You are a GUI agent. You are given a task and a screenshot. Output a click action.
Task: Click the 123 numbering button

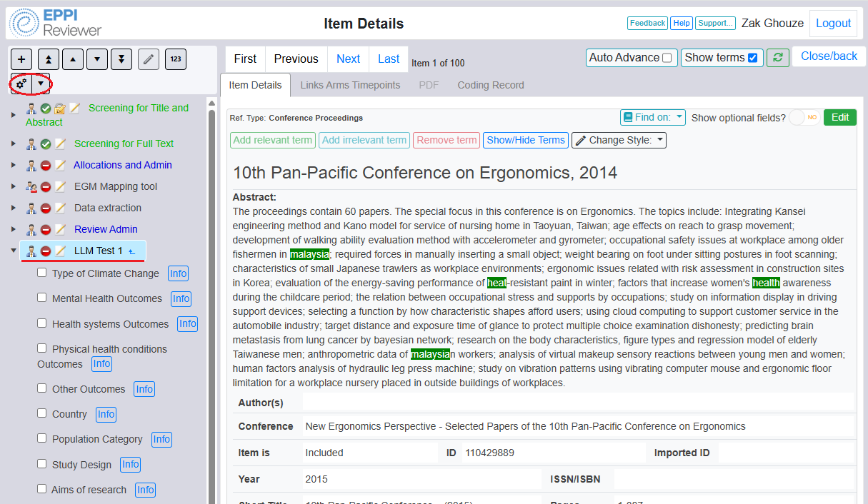176,59
